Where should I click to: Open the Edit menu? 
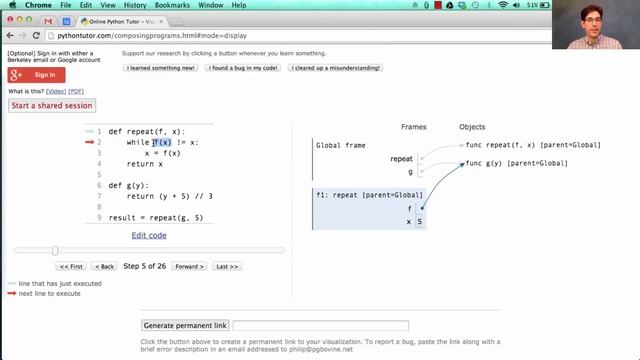(x=86, y=5)
